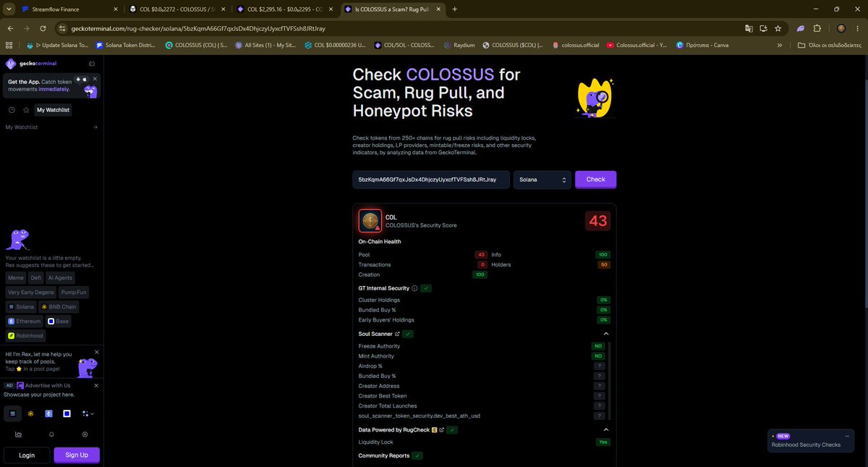The image size is (868, 467).
Task: Open RugCheck external link icon
Action: tap(442, 430)
